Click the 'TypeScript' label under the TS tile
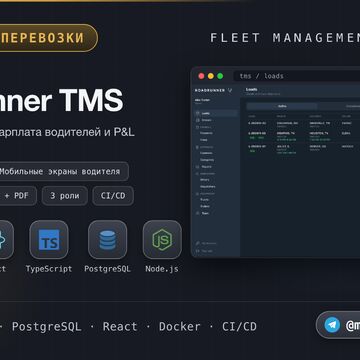This screenshot has width=360, height=360. [x=49, y=269]
